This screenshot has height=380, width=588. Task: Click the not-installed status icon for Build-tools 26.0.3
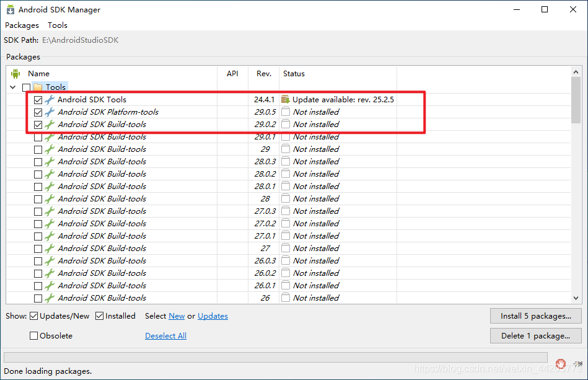(286, 260)
